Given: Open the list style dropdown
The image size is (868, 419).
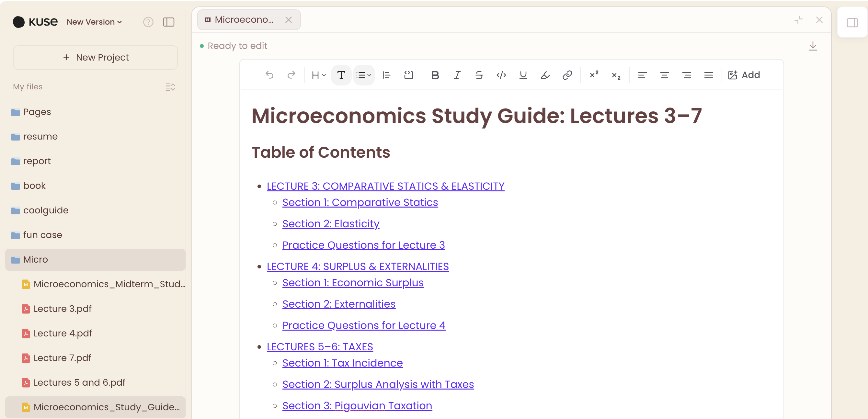Looking at the screenshot, I should click(x=364, y=75).
